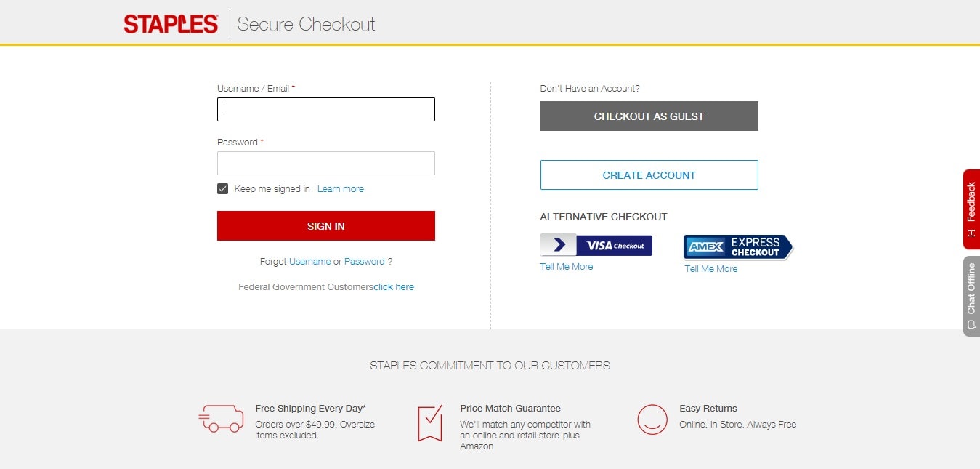The width and height of the screenshot is (980, 469).
Task: Click the Staples logo
Action: pos(171,24)
